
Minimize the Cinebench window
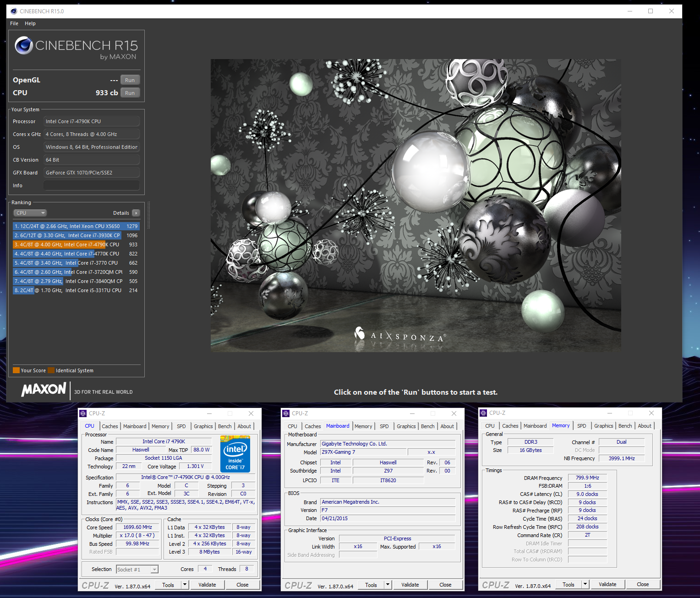click(630, 11)
